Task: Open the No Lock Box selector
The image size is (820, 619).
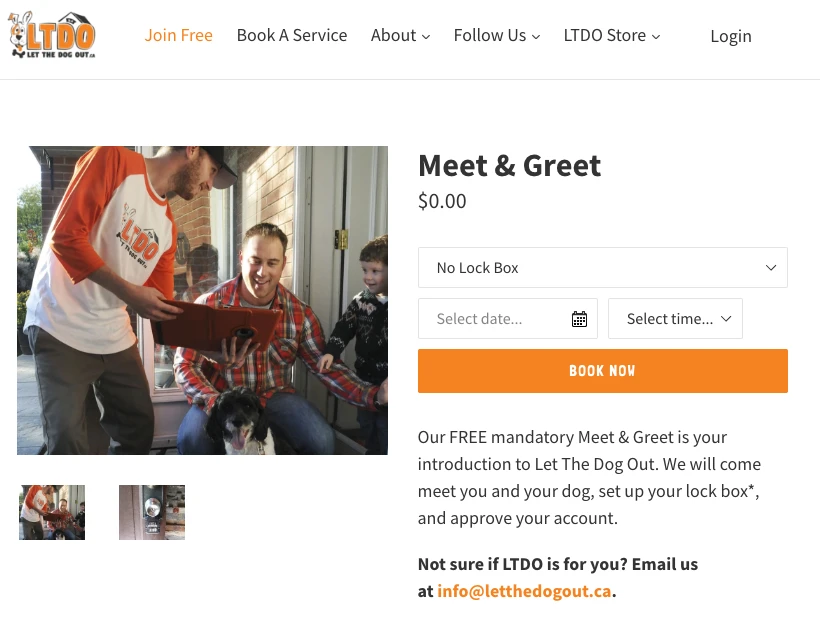Action: (x=602, y=268)
